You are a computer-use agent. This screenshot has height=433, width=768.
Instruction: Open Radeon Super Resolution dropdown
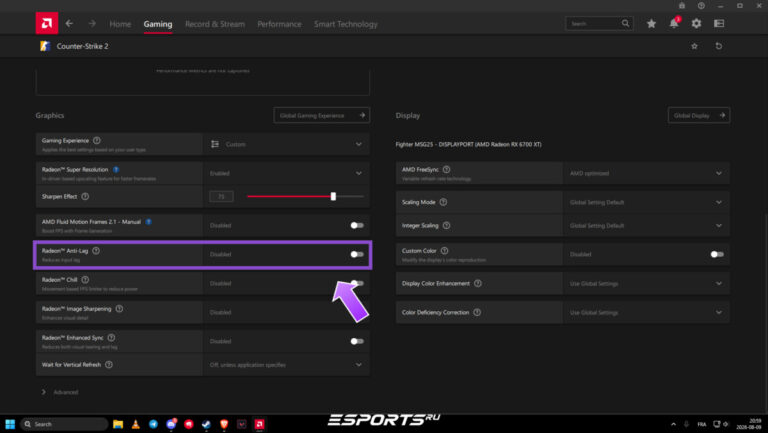pos(286,173)
